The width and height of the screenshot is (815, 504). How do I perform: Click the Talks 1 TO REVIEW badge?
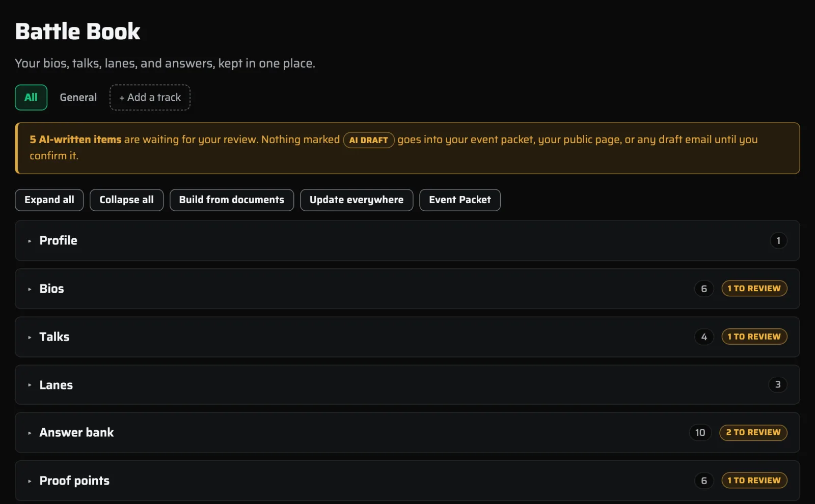click(754, 337)
